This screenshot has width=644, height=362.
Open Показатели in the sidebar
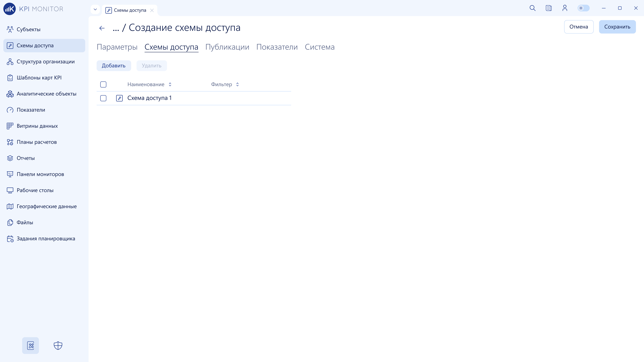pos(44,110)
